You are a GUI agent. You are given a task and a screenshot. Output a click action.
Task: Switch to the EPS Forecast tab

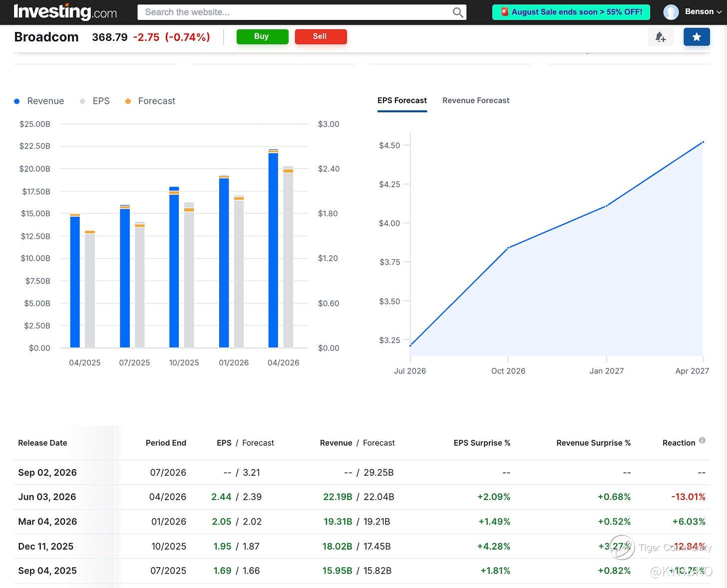click(402, 100)
